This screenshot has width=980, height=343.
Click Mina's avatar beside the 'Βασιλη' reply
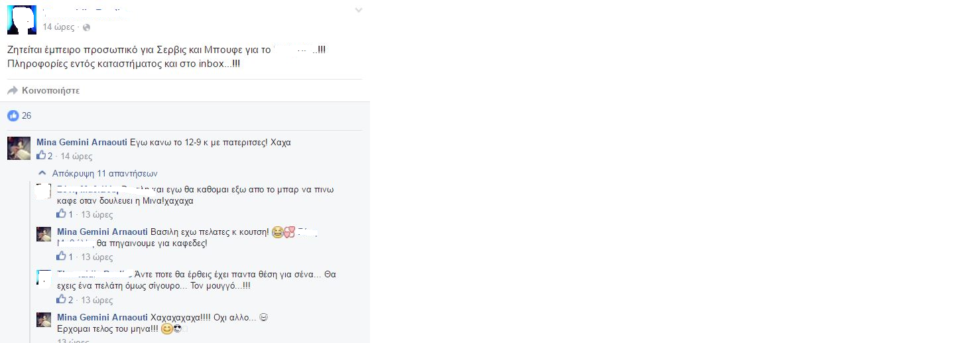point(44,234)
